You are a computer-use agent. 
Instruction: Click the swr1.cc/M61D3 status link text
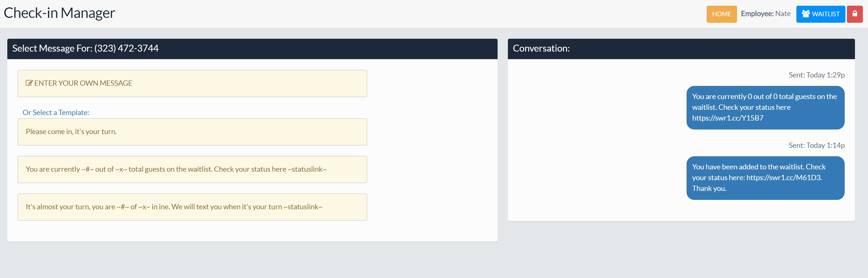point(783,178)
